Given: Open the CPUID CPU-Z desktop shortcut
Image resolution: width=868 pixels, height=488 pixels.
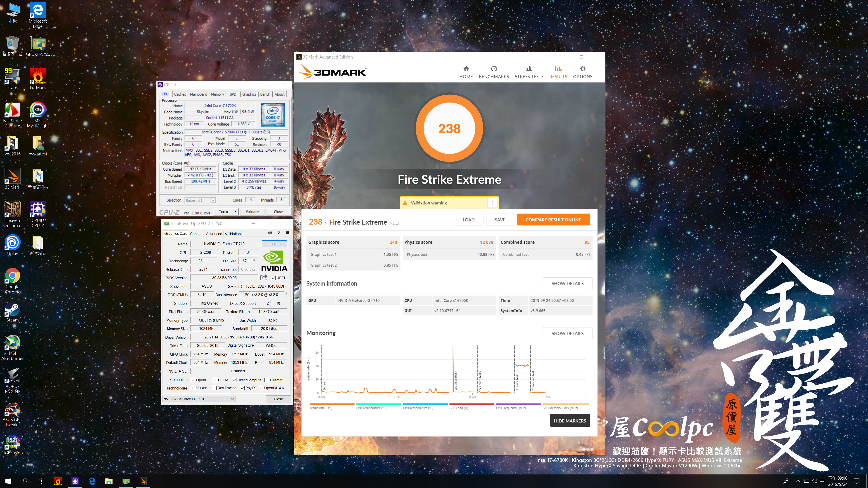Looking at the screenshot, I should tap(38, 215).
